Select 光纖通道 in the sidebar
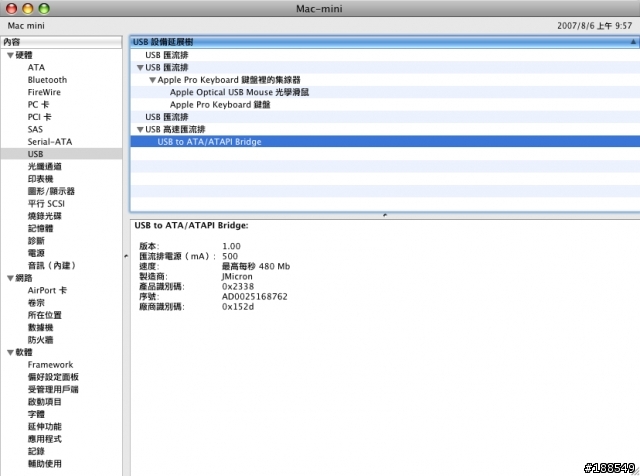The width and height of the screenshot is (640, 476). (x=45, y=167)
